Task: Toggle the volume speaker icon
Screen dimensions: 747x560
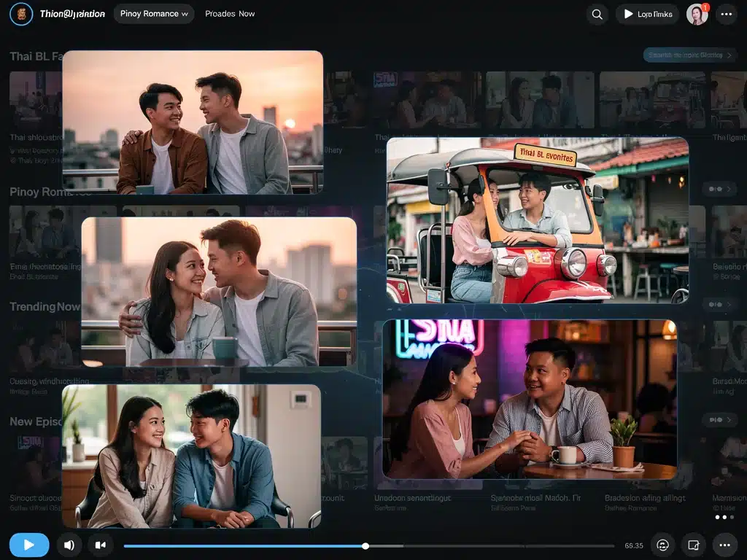Action: pos(69,545)
